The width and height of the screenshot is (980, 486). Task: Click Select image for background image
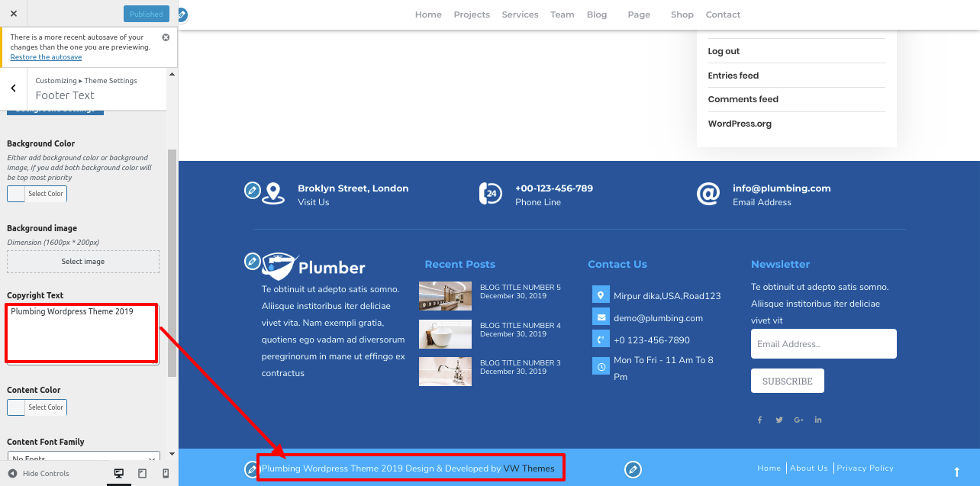pos(83,262)
